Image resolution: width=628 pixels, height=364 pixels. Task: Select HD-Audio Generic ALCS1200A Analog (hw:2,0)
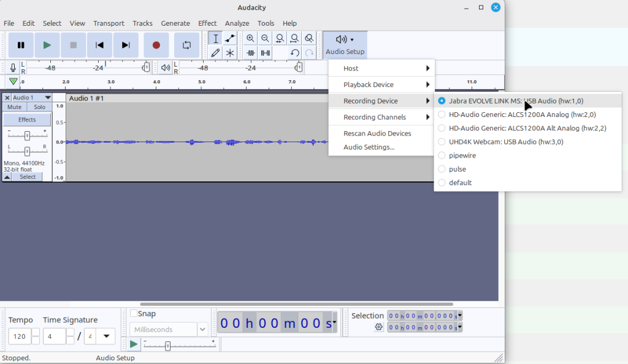(528, 115)
